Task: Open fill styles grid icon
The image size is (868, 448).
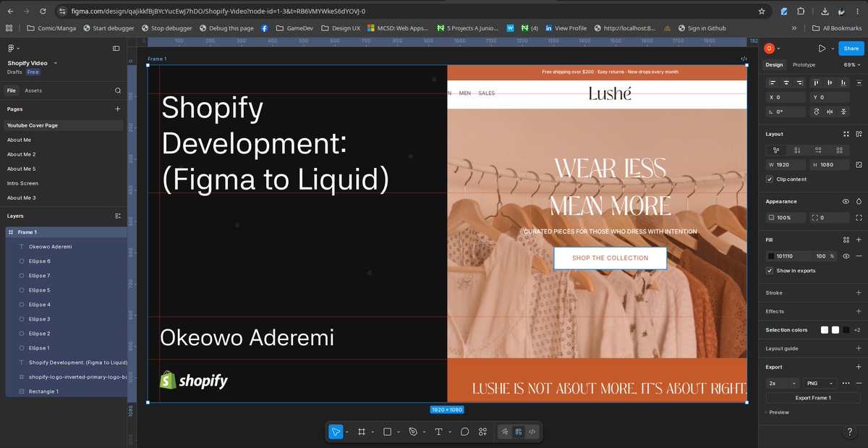Action: (x=846, y=240)
